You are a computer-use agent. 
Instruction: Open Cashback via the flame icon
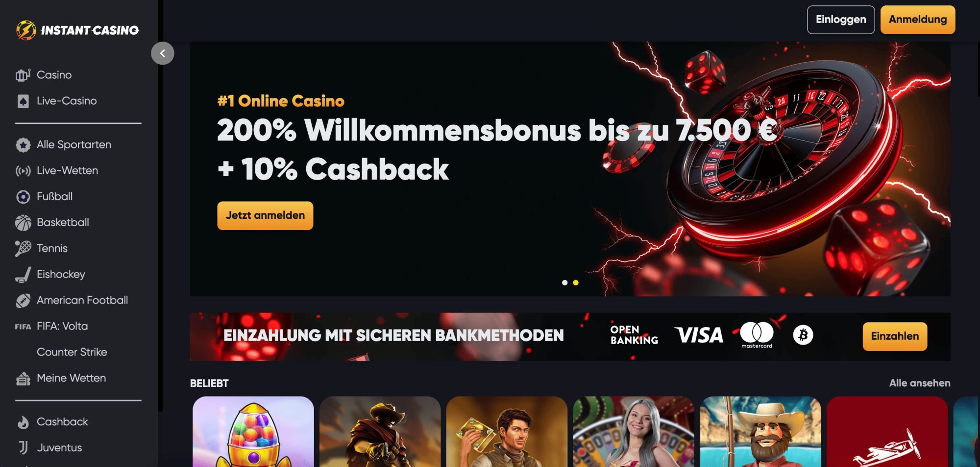(23, 422)
